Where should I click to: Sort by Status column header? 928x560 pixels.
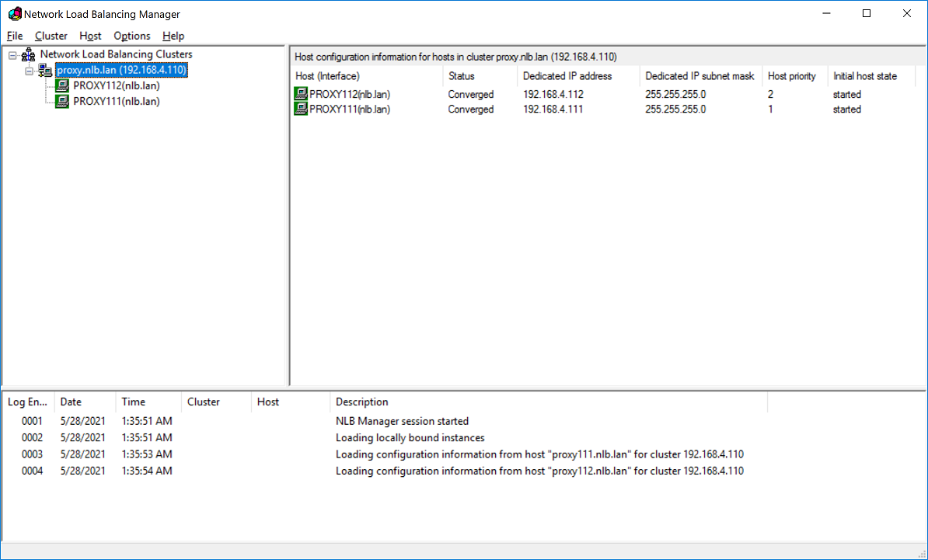(480, 76)
